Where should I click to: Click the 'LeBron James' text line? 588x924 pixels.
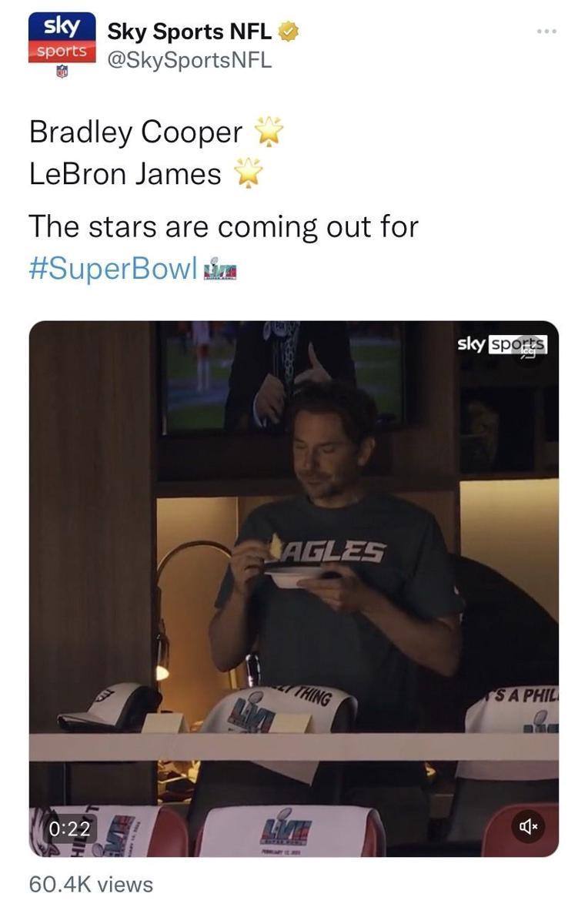pyautogui.click(x=125, y=174)
